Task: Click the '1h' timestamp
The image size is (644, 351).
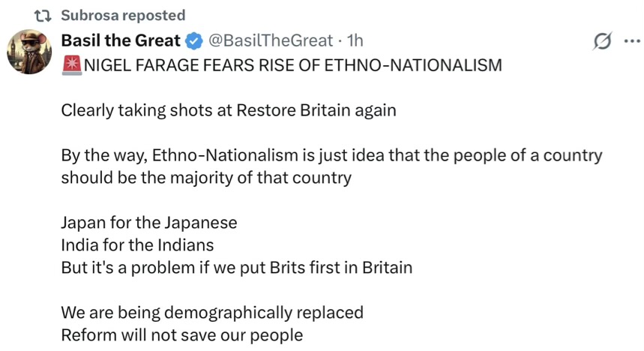Action: tap(352, 40)
